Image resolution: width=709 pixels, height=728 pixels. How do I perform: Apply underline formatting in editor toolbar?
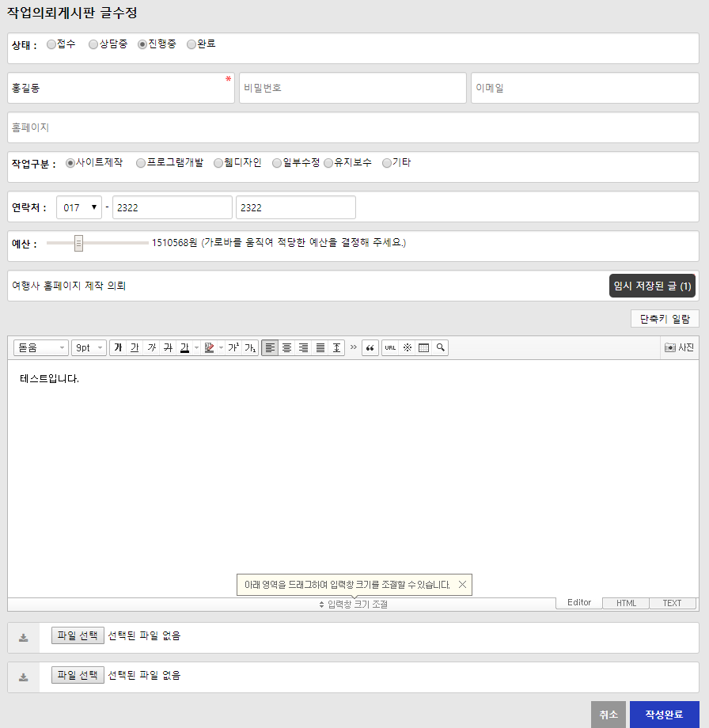point(135,347)
